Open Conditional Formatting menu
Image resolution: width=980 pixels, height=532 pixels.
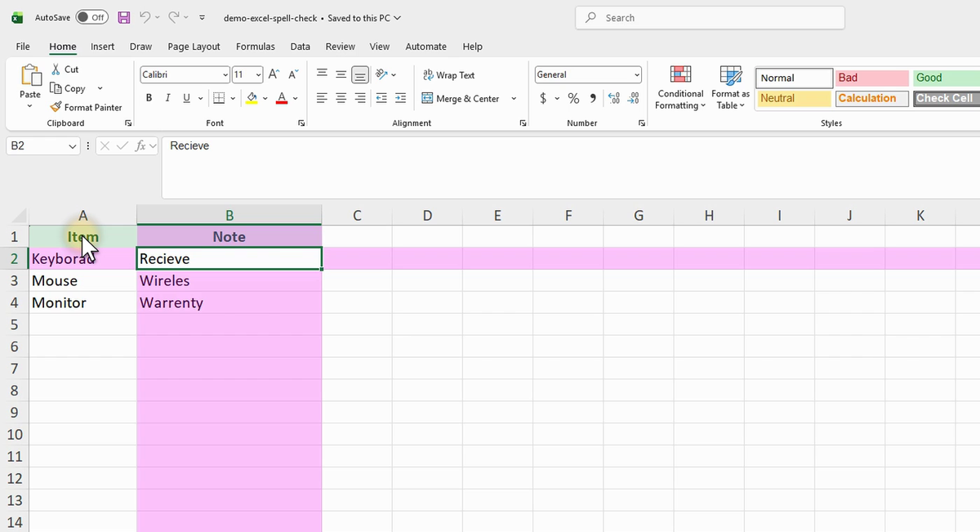coord(679,87)
